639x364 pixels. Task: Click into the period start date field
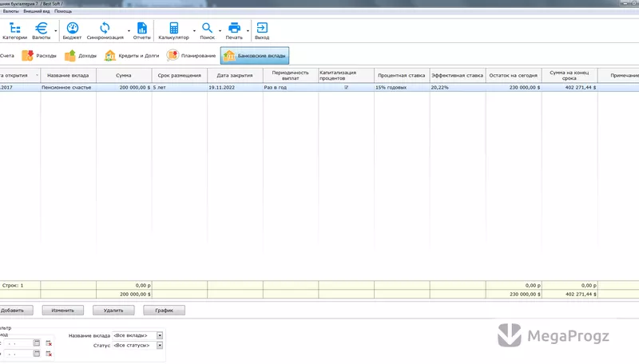point(18,343)
